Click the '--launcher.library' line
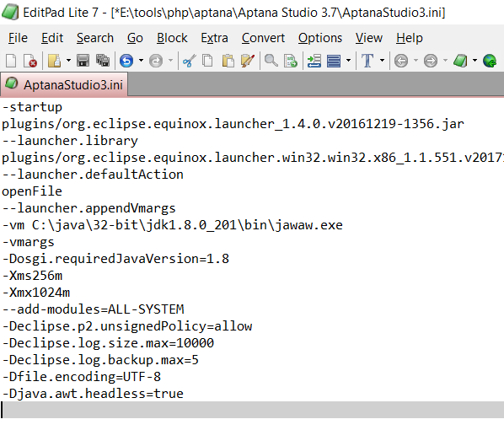The height and width of the screenshot is (430, 504). 70,141
